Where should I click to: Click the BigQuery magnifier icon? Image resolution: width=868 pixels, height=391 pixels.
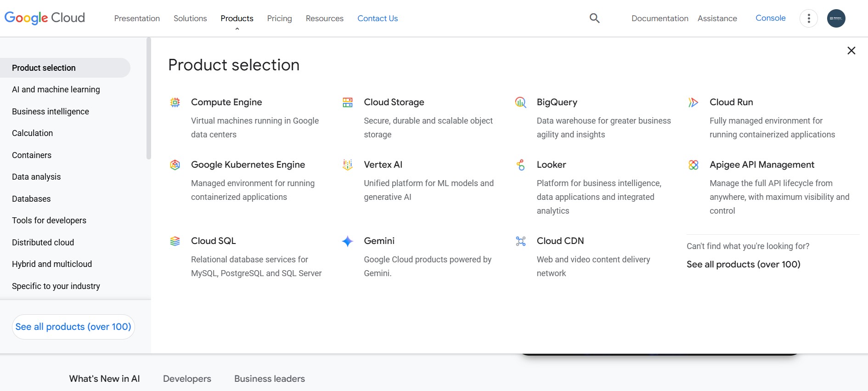click(x=520, y=102)
